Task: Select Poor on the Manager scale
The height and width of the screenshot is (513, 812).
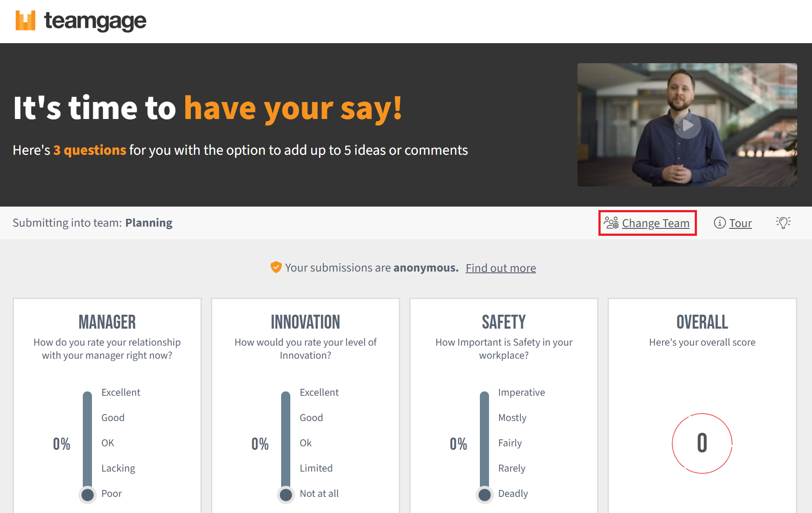Action: pos(112,493)
